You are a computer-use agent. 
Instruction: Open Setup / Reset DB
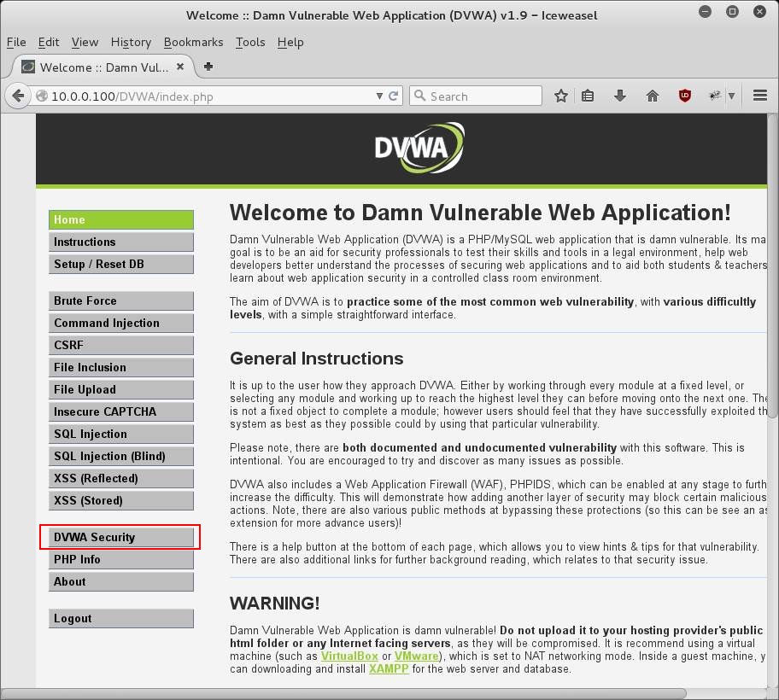(x=121, y=264)
